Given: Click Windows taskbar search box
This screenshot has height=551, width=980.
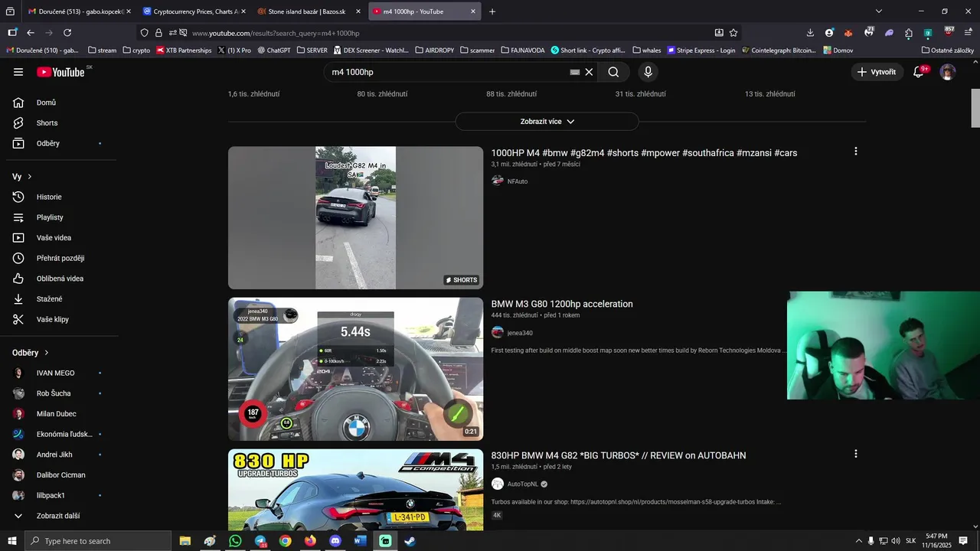Looking at the screenshot, I should coord(97,541).
